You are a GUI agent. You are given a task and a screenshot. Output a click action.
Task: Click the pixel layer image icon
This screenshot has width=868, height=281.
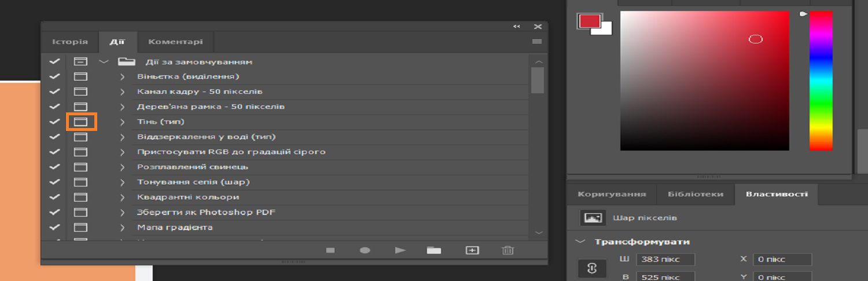point(593,218)
